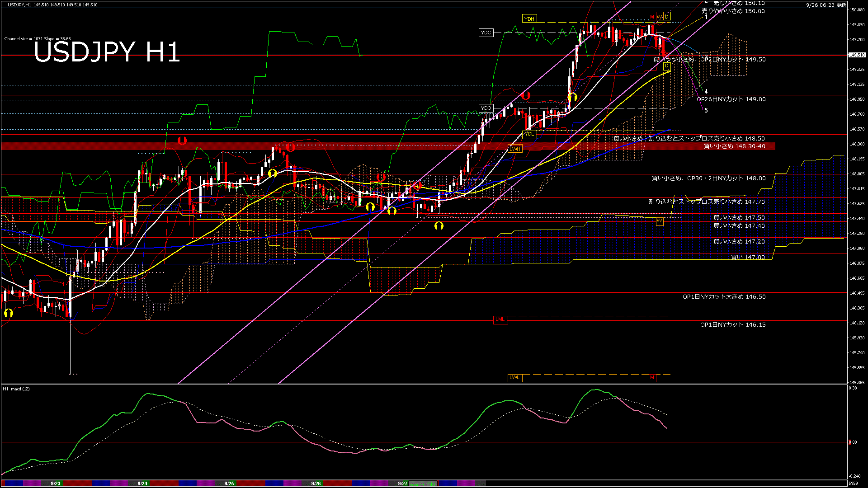This screenshot has height=488, width=868.
Task: Select the YDL label below the candles
Action: point(529,134)
